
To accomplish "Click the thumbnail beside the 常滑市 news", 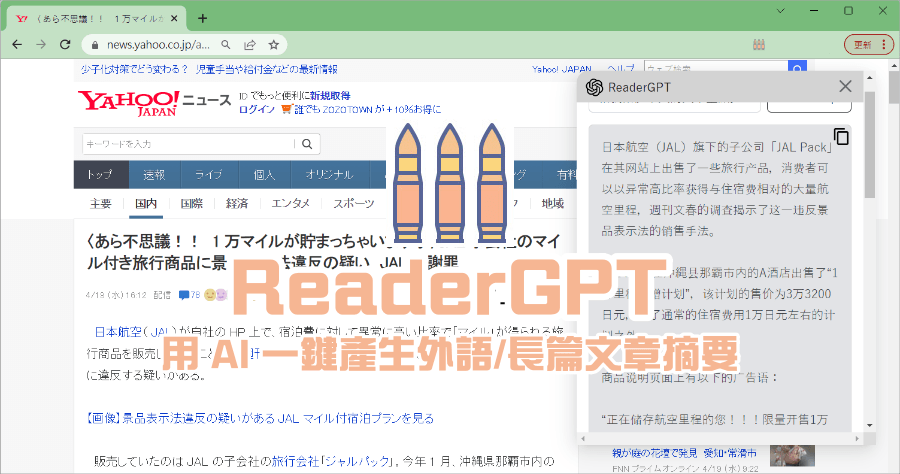I will 792,456.
